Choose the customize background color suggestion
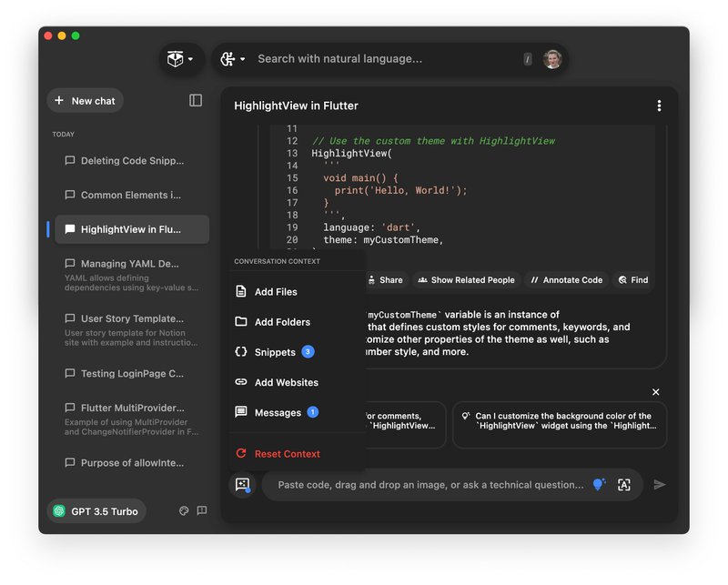 pos(560,425)
